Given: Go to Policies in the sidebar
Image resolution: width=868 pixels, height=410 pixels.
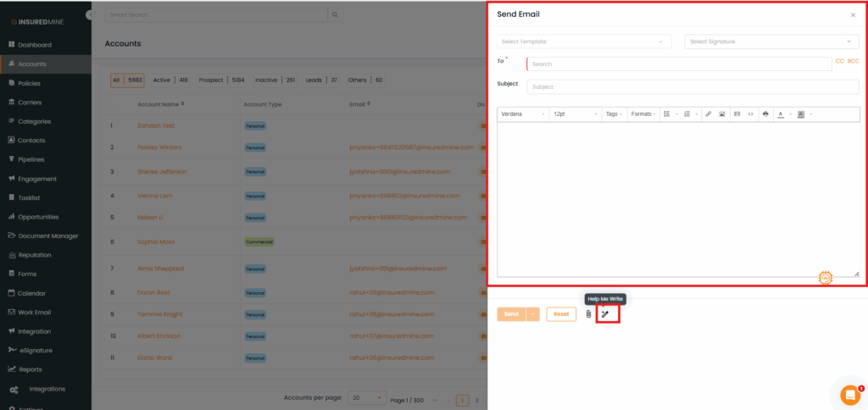Looking at the screenshot, I should [x=29, y=83].
